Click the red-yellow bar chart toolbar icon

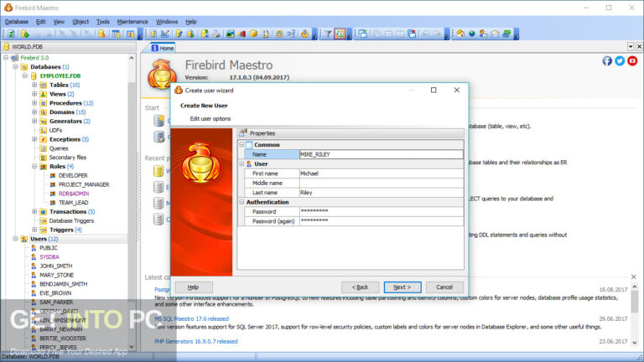pyautogui.click(x=241, y=34)
